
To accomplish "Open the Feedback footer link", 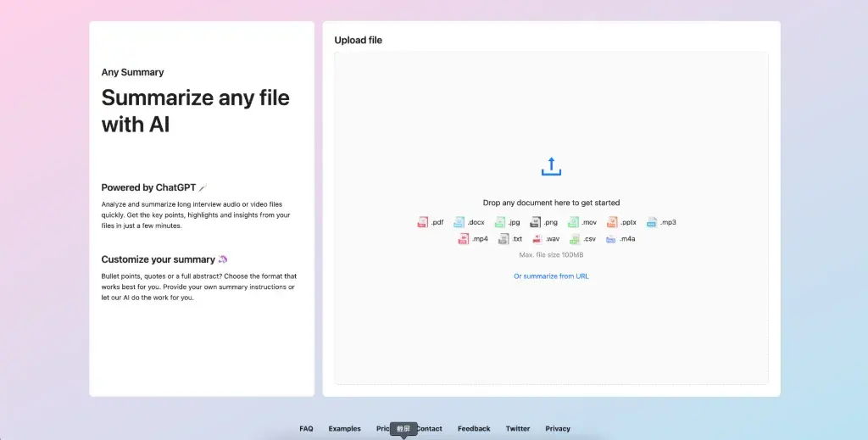I will pyautogui.click(x=474, y=428).
